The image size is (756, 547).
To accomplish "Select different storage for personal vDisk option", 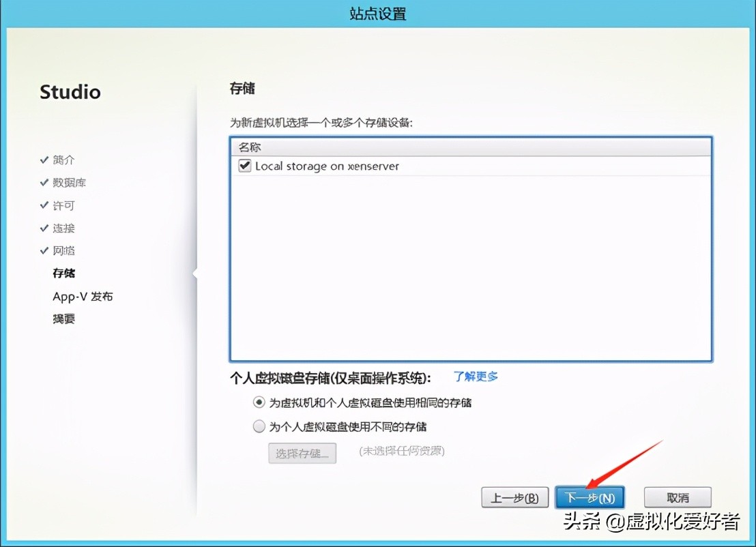I will point(259,426).
